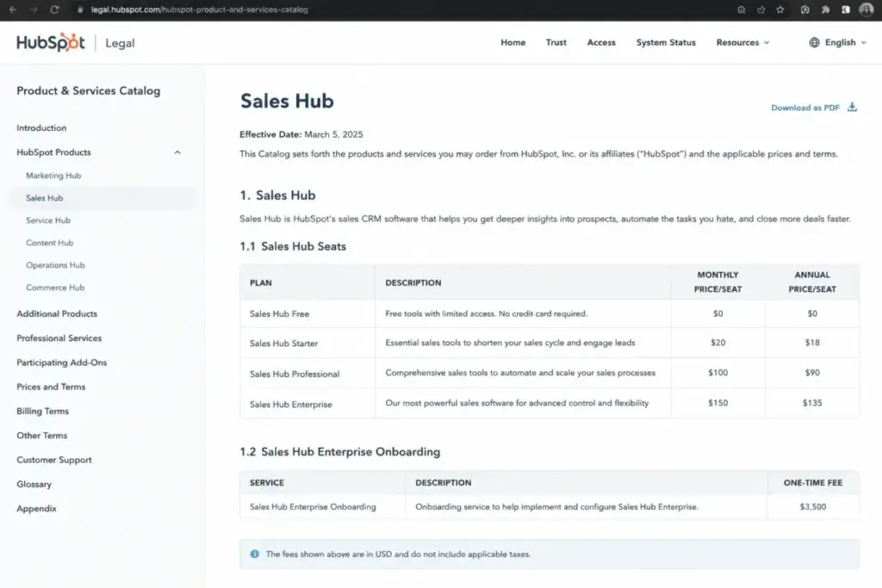Click the padlock site info icon

click(80, 9)
